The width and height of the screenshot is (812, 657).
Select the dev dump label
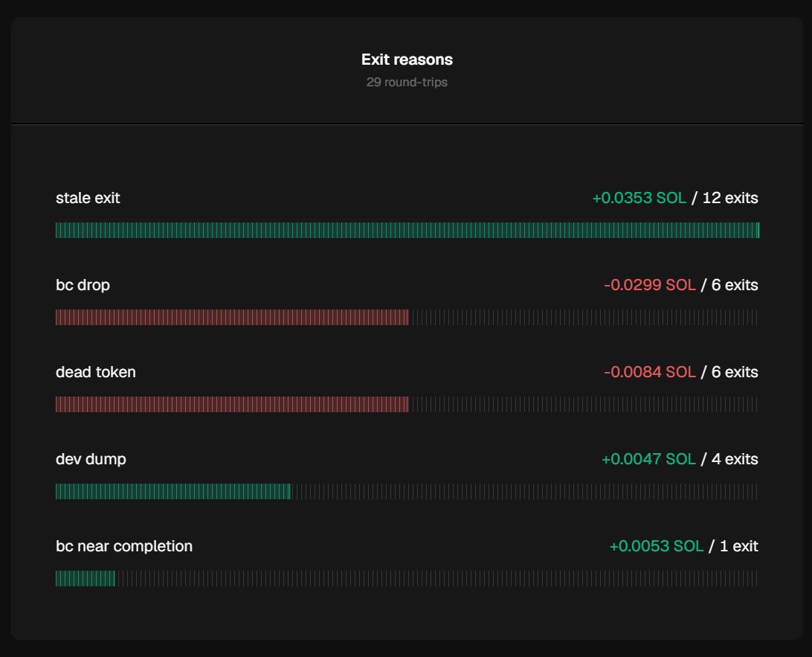91,459
